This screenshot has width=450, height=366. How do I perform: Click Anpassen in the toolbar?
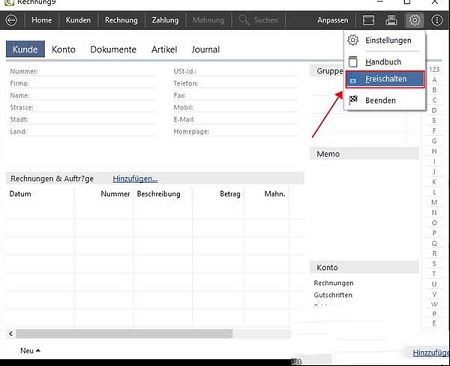click(x=332, y=20)
